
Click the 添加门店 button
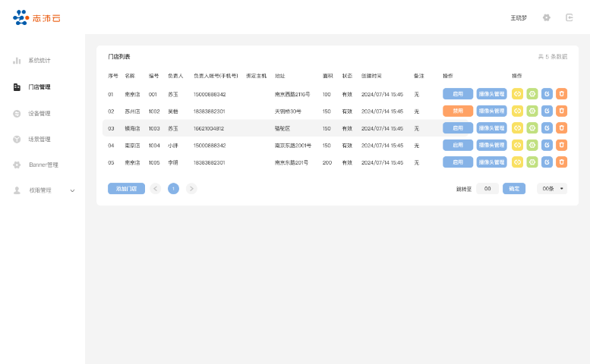pyautogui.click(x=126, y=189)
